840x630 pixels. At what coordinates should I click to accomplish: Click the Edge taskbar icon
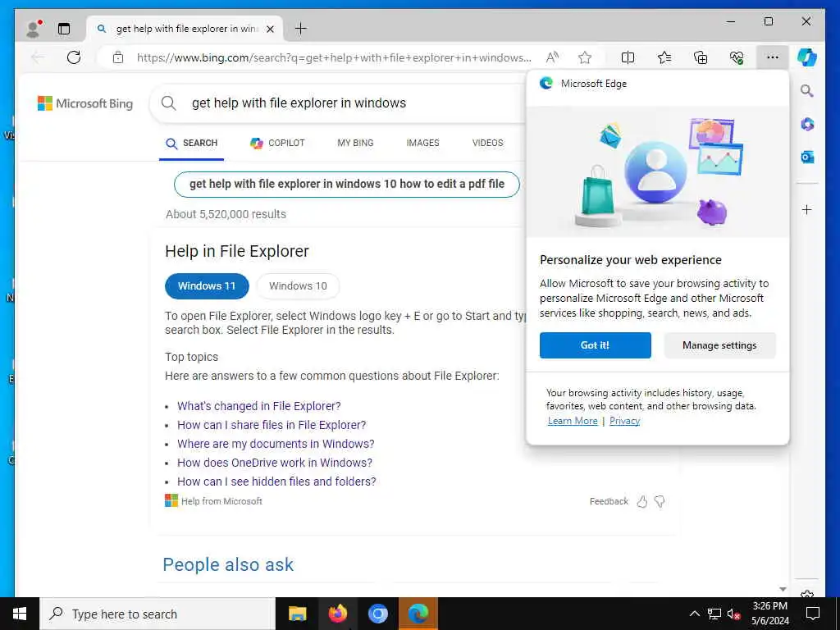point(418,614)
